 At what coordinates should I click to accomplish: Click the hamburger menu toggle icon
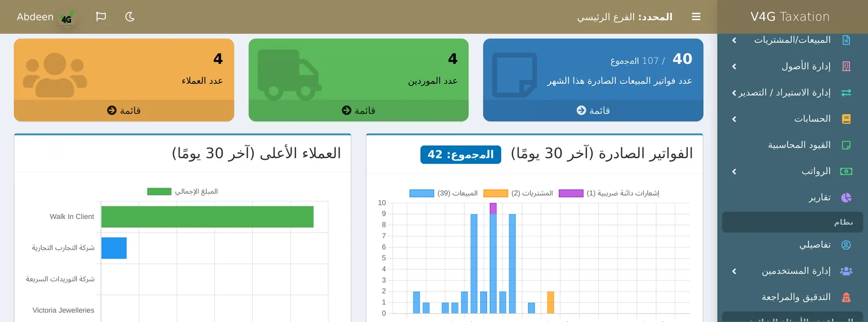(x=696, y=17)
